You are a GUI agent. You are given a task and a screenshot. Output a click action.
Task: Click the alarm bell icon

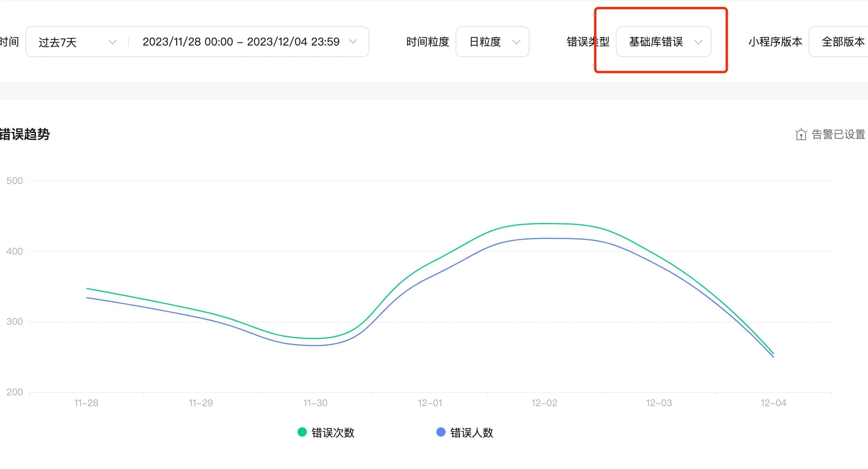(x=801, y=135)
